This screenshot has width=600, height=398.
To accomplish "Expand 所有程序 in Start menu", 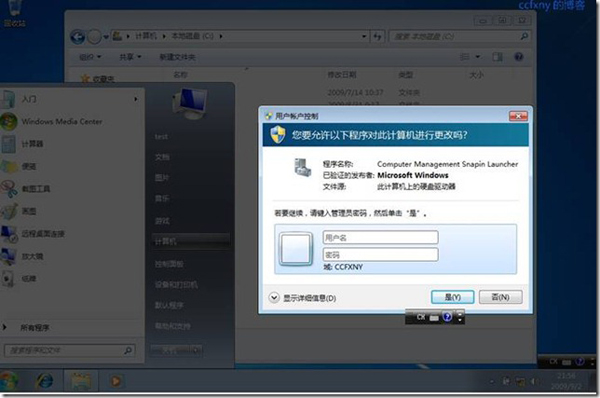I will (x=34, y=328).
